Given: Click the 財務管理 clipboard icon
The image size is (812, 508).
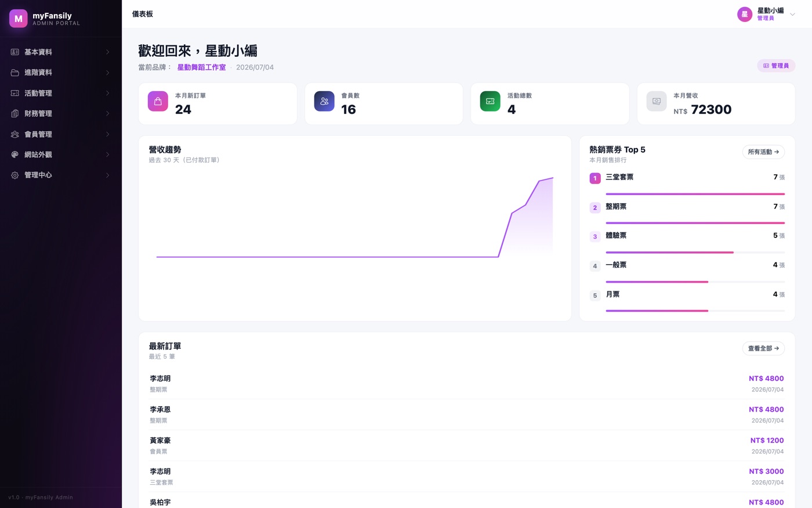Looking at the screenshot, I should 15,114.
